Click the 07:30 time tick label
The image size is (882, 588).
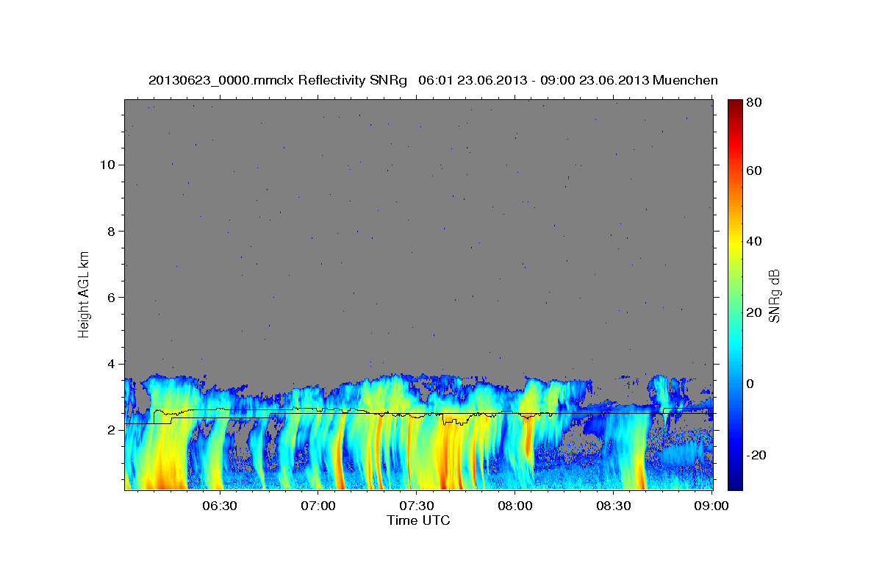417,506
